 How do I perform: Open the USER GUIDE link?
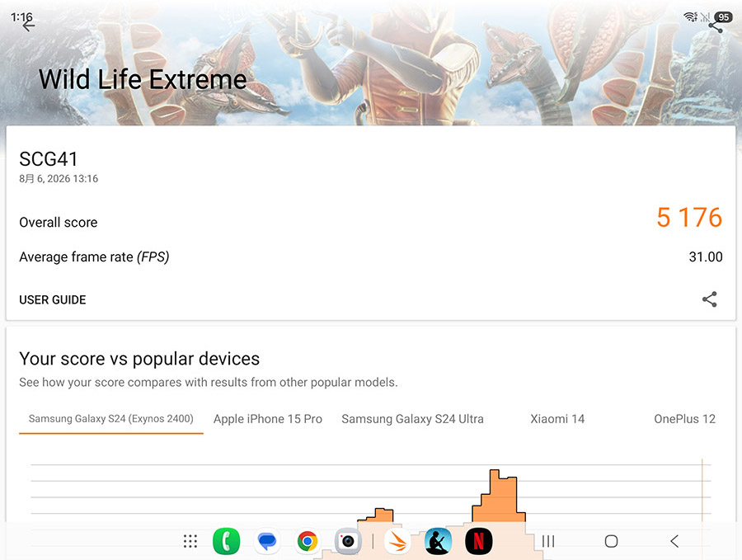[53, 299]
